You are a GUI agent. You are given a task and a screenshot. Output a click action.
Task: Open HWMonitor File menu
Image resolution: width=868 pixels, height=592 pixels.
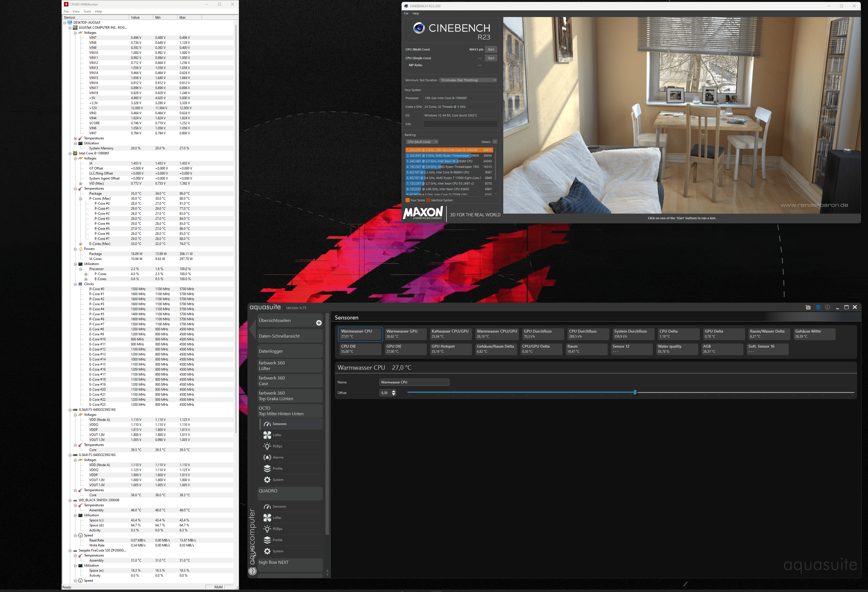pos(66,11)
